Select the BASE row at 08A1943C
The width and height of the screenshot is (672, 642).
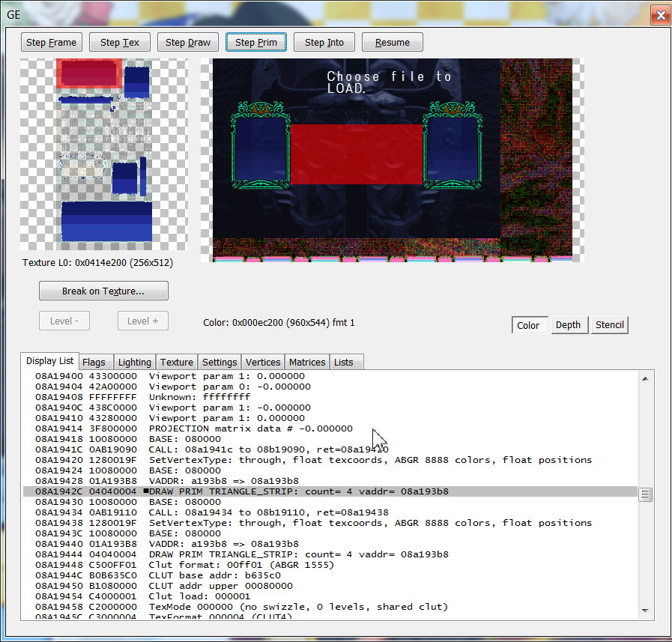point(330,533)
